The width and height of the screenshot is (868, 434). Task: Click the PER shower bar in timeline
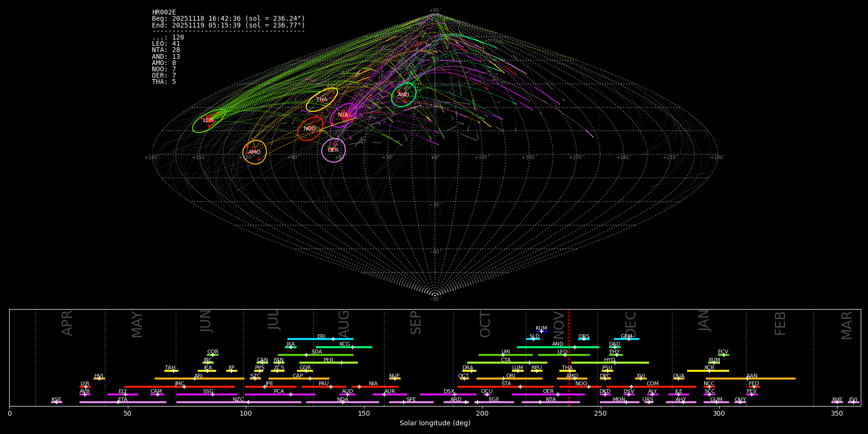point(328,363)
